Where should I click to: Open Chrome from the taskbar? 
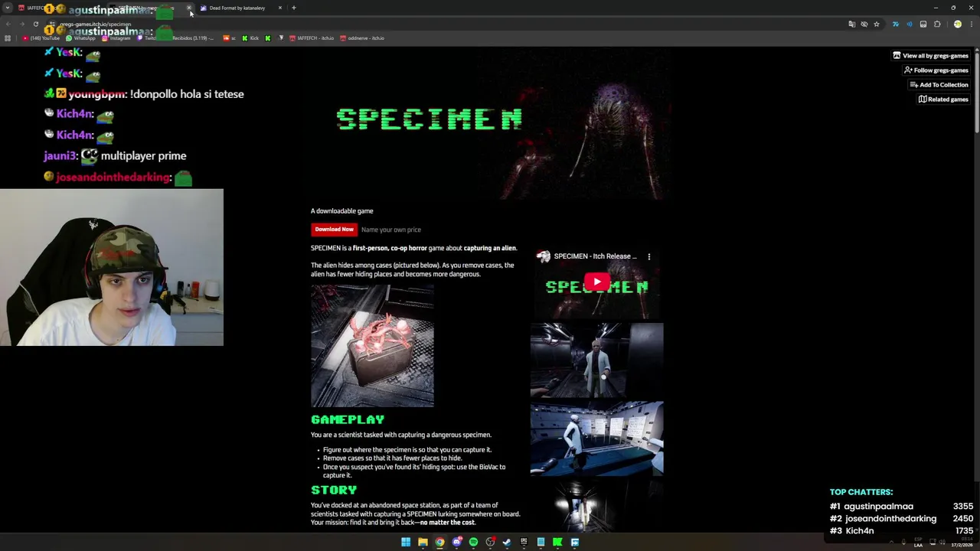coord(439,542)
